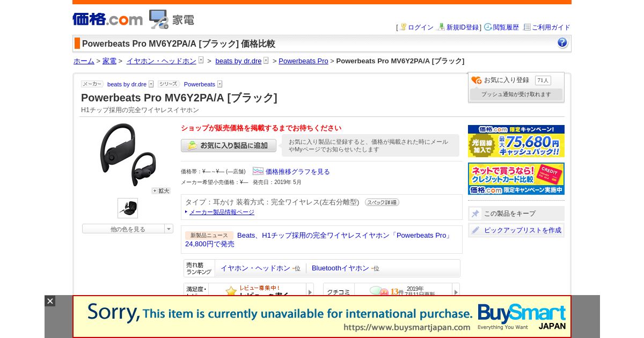
Task: Click the pencil icon for pickup list
Action: [475, 230]
